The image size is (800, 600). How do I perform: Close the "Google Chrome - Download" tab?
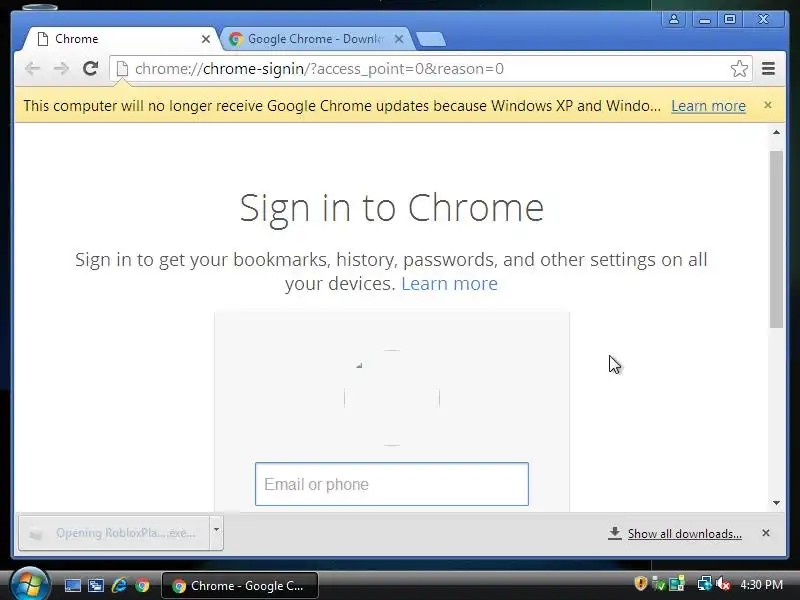(399, 39)
